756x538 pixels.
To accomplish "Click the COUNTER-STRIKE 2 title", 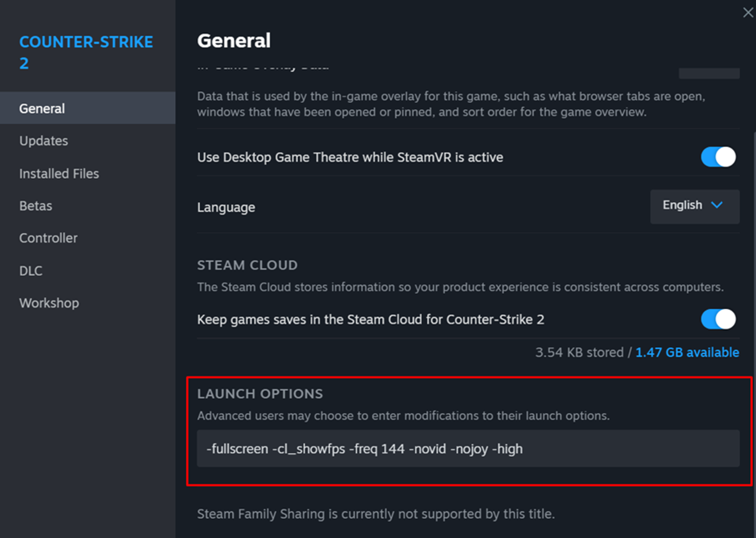I will [86, 52].
